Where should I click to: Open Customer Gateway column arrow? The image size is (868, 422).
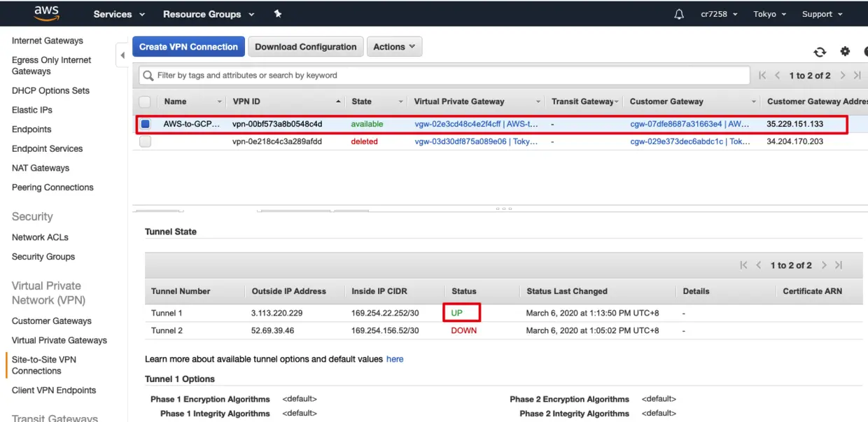click(x=754, y=101)
